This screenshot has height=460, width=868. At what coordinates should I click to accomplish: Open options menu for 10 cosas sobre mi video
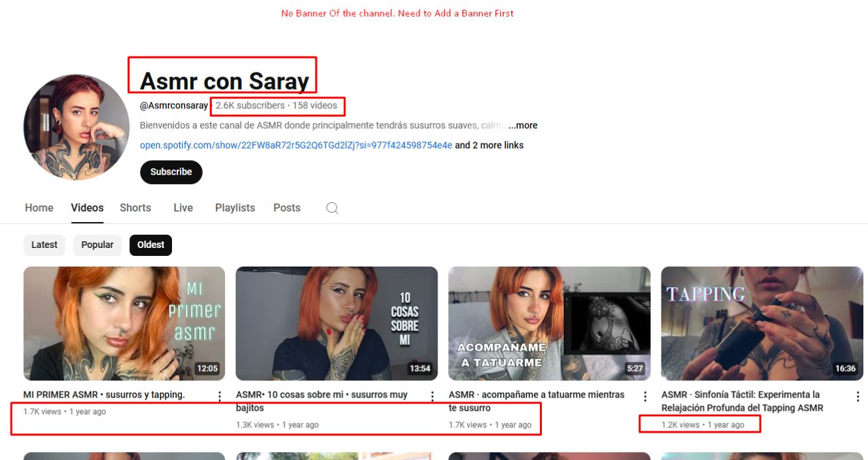[432, 396]
